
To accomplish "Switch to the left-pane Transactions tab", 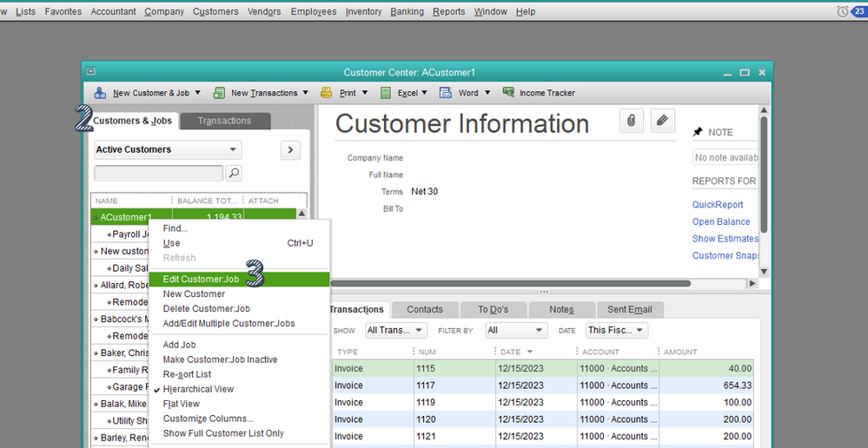I will coord(225,122).
